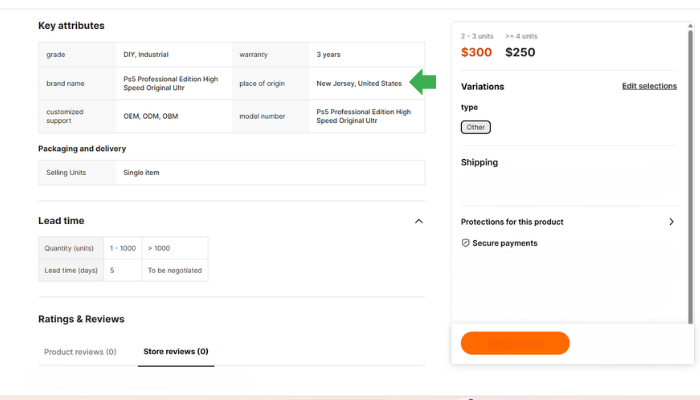This screenshot has height=400, width=700.
Task: Click the New Jersey, United States value
Action: 359,83
